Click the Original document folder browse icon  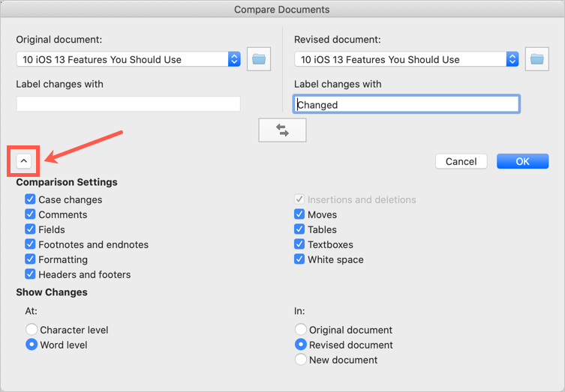point(259,59)
